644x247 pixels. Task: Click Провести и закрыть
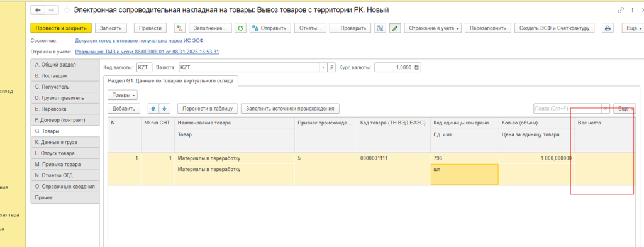61,28
